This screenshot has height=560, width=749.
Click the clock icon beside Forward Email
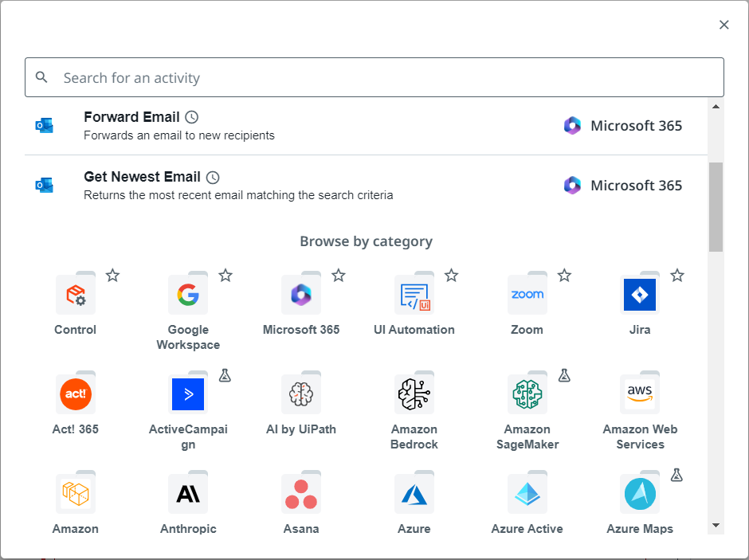(191, 117)
